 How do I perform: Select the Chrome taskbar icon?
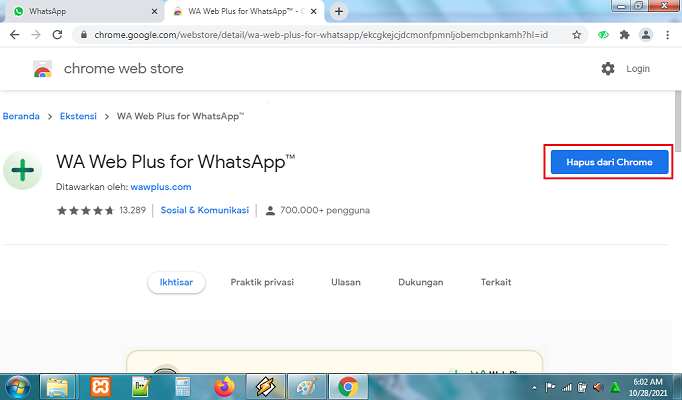[x=348, y=387]
